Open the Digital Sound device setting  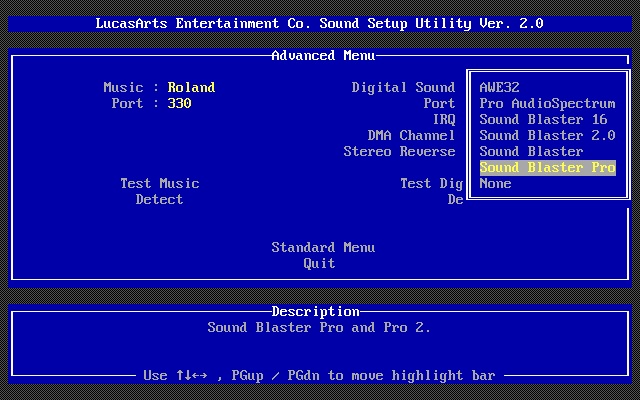(403, 87)
